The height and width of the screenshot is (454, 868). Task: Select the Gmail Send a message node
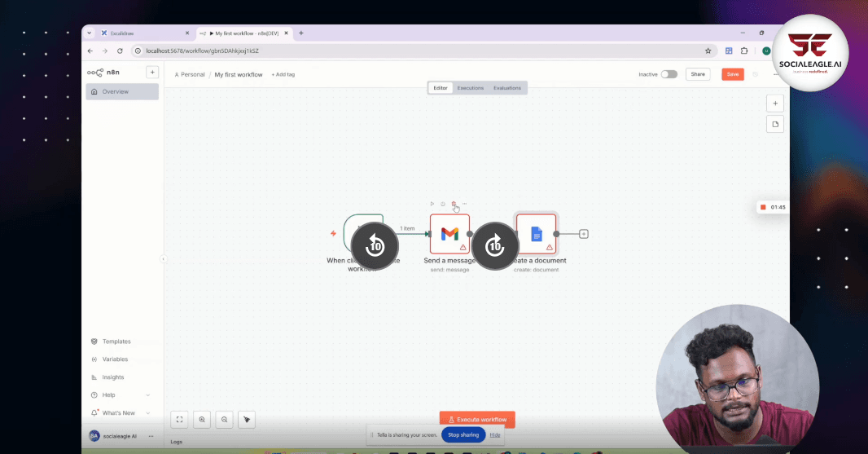tap(449, 234)
